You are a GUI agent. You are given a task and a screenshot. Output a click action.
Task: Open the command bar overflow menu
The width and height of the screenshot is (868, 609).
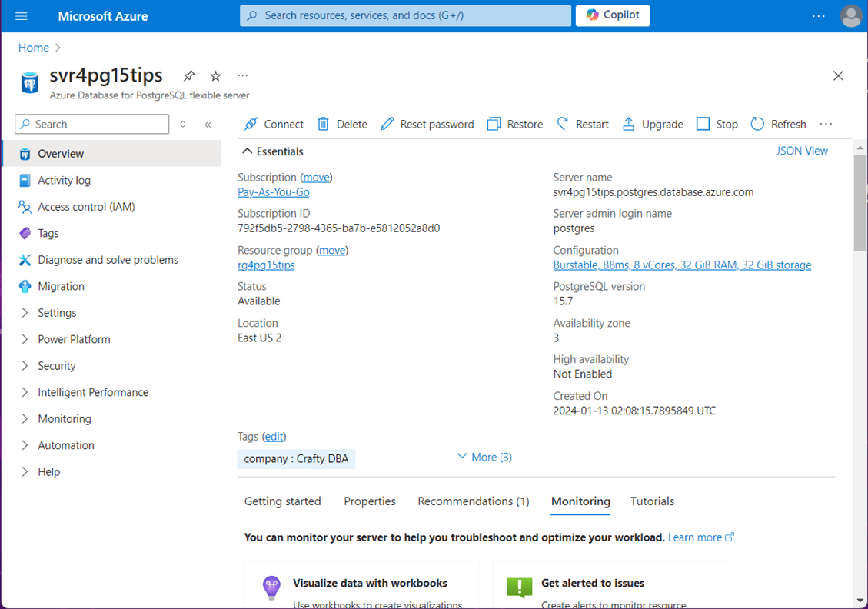coord(826,124)
